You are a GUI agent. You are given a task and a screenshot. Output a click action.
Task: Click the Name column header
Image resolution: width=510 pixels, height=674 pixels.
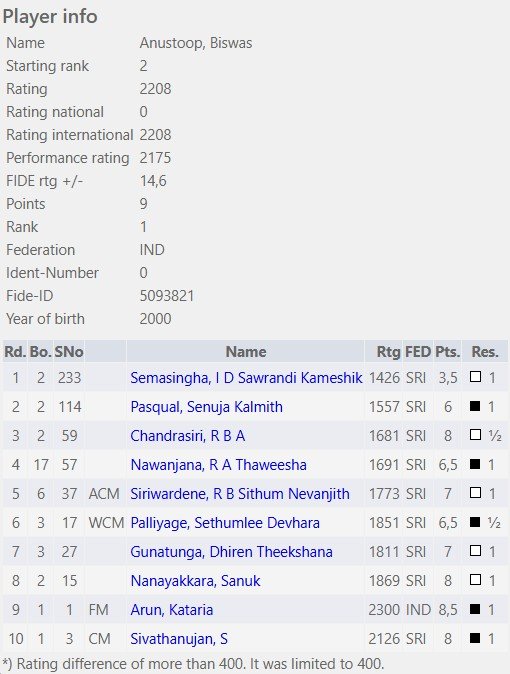click(x=246, y=352)
